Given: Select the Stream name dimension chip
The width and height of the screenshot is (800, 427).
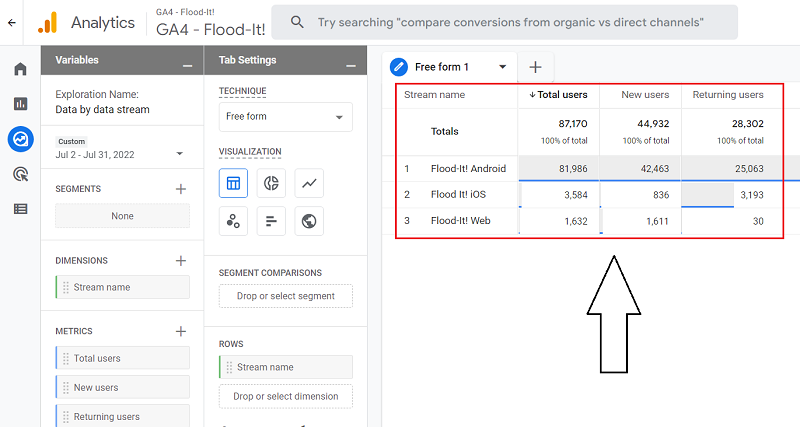Looking at the screenshot, I should click(x=122, y=287).
